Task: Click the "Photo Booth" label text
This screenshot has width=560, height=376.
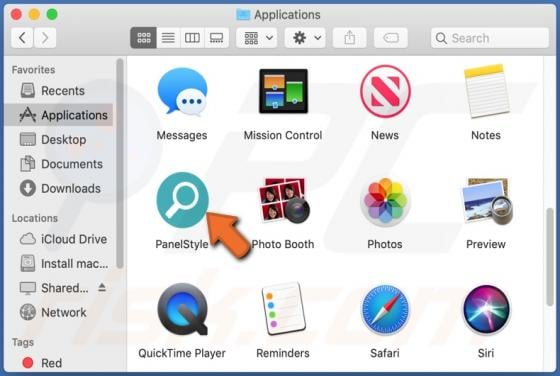Action: click(x=283, y=244)
